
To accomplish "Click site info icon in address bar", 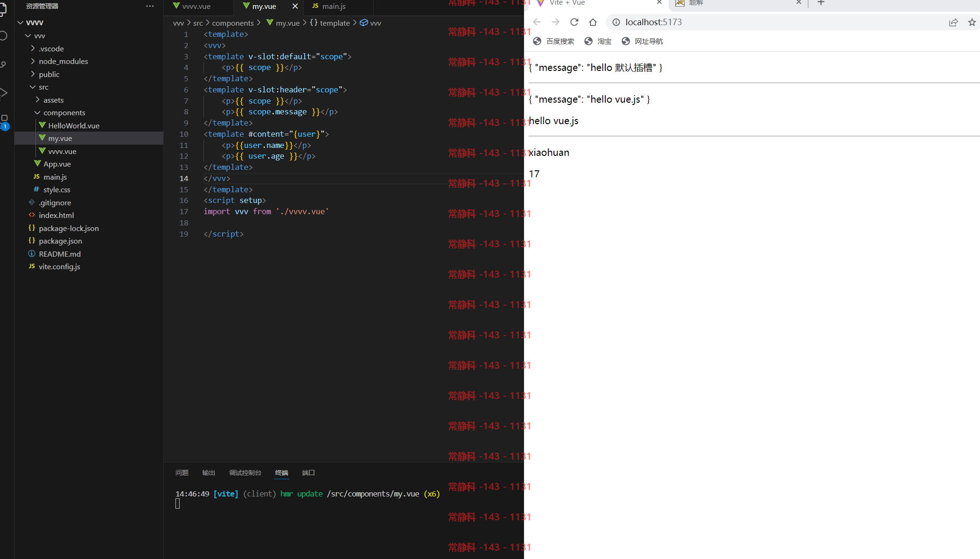I will click(x=616, y=22).
